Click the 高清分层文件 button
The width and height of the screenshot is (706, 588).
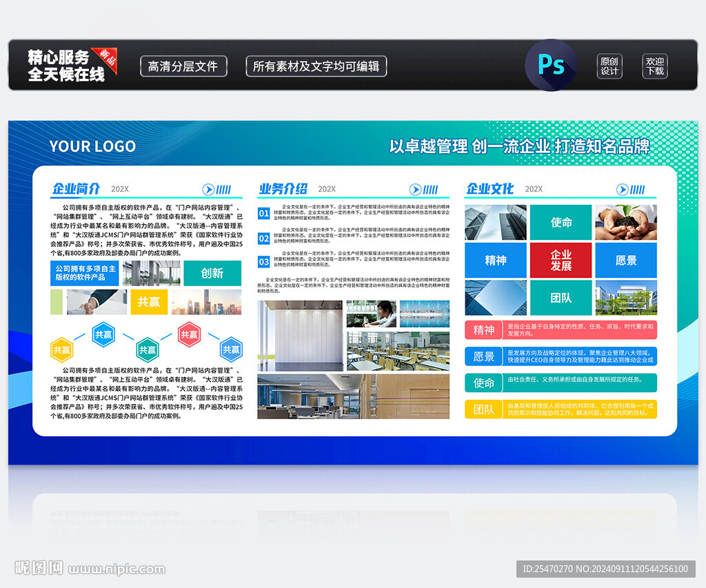(183, 66)
